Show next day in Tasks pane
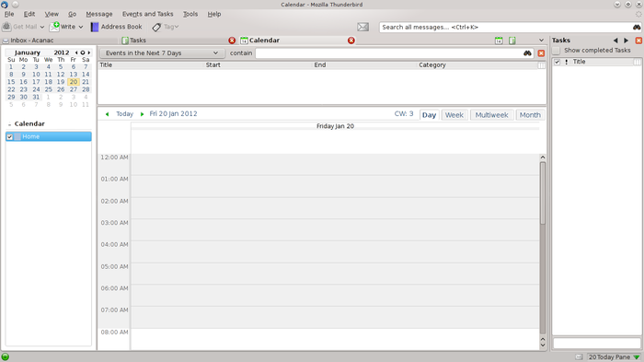 click(x=626, y=41)
